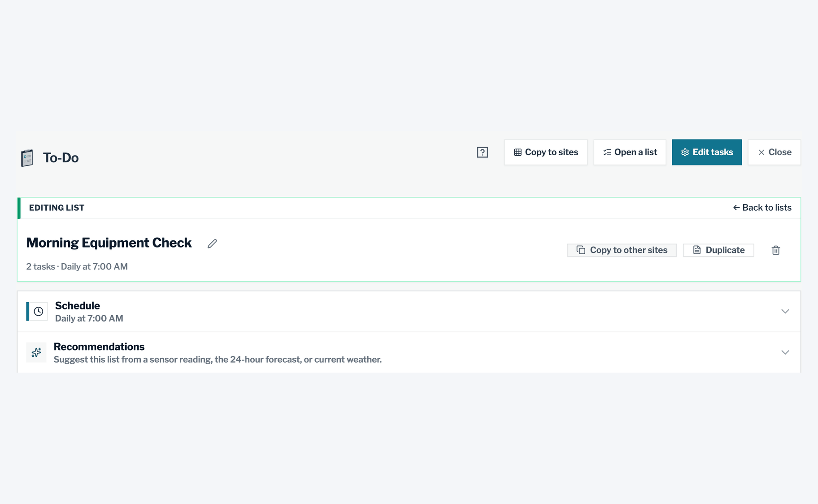This screenshot has width=818, height=504.
Task: Expand the Schedule section chevron
Action: tap(785, 311)
